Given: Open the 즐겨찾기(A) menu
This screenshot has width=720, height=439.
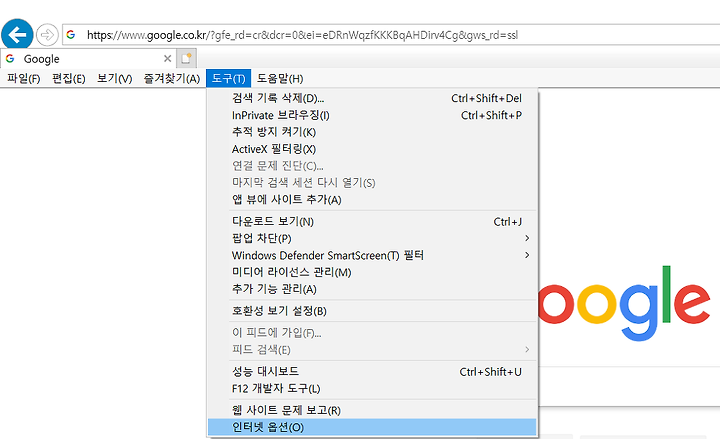Looking at the screenshot, I should (x=172, y=79).
